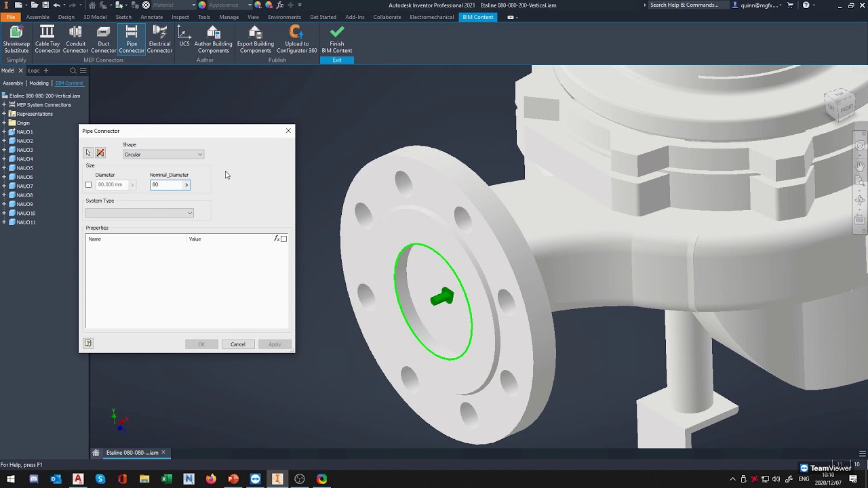This screenshot has width=868, height=488.
Task: Open Author Building Components
Action: tap(213, 39)
